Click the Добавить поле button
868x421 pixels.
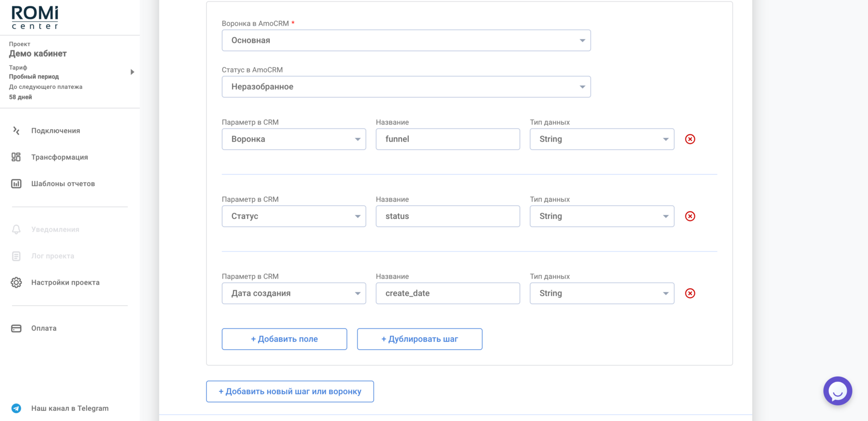pos(285,339)
